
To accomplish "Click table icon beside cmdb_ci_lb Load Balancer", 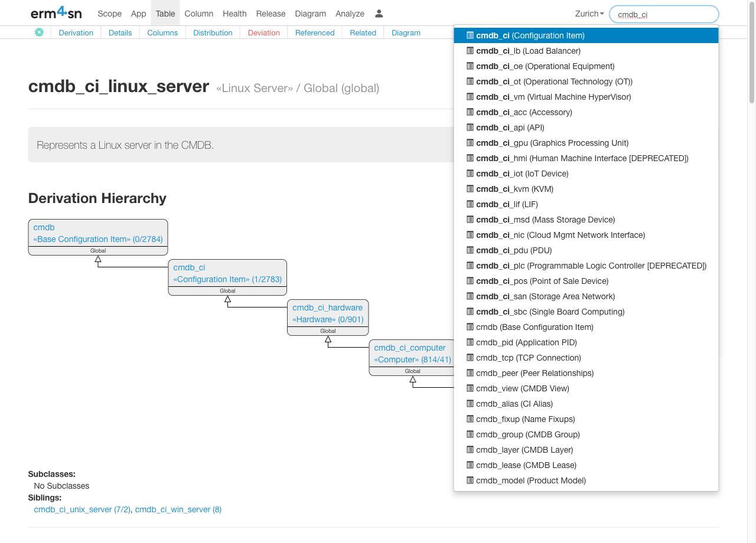I will pyautogui.click(x=470, y=51).
